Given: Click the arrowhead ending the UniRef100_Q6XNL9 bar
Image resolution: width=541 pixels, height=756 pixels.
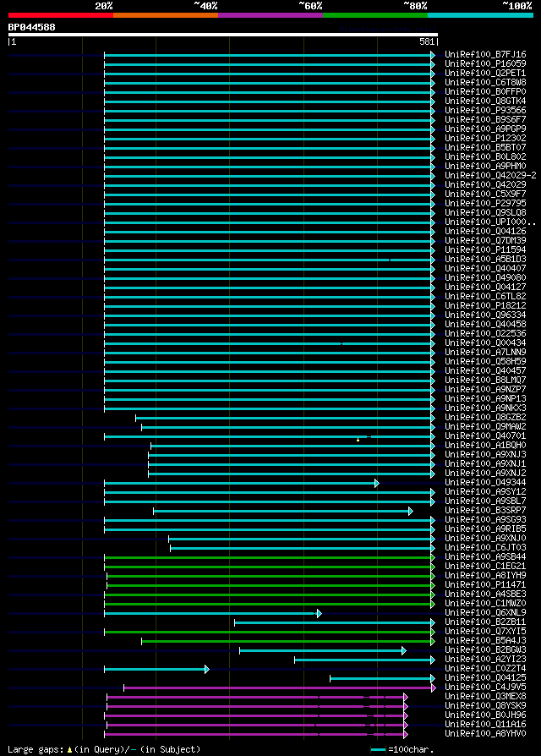Looking at the screenshot, I should [x=319, y=614].
